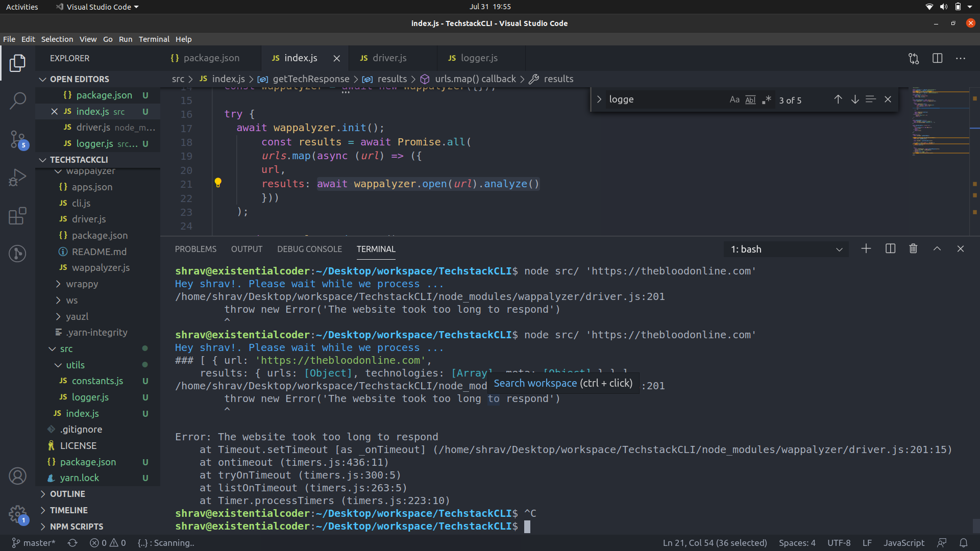Toggle Match Whole Word in find widget
The image size is (980, 551).
pyautogui.click(x=750, y=99)
